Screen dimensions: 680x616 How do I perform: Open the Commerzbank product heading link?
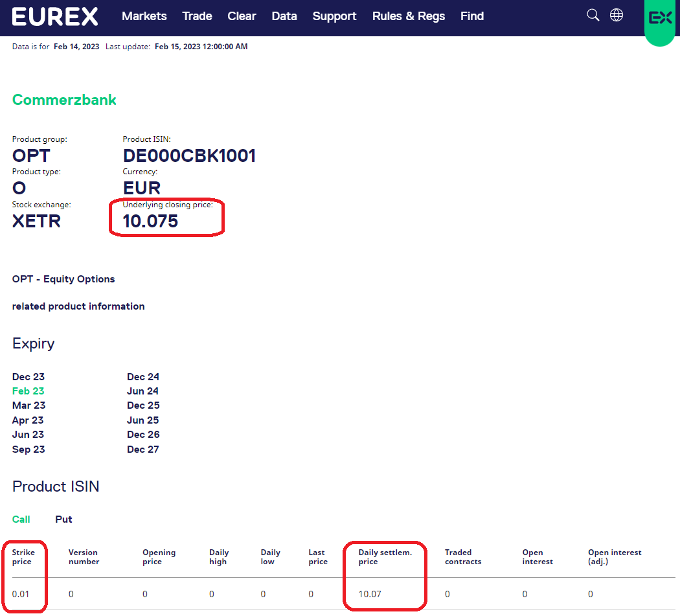pos(64,100)
